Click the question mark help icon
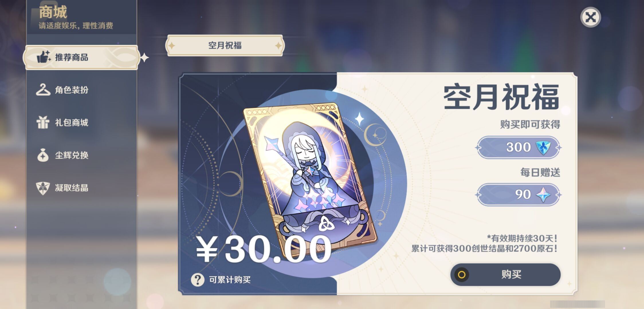This screenshot has height=309, width=644. click(x=198, y=280)
